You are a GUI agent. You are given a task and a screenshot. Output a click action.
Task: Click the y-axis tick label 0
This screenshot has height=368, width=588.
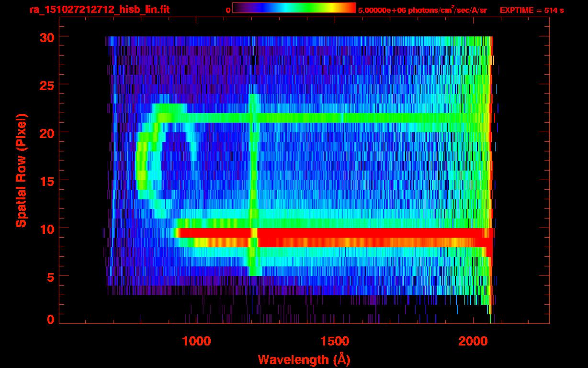[x=50, y=319]
